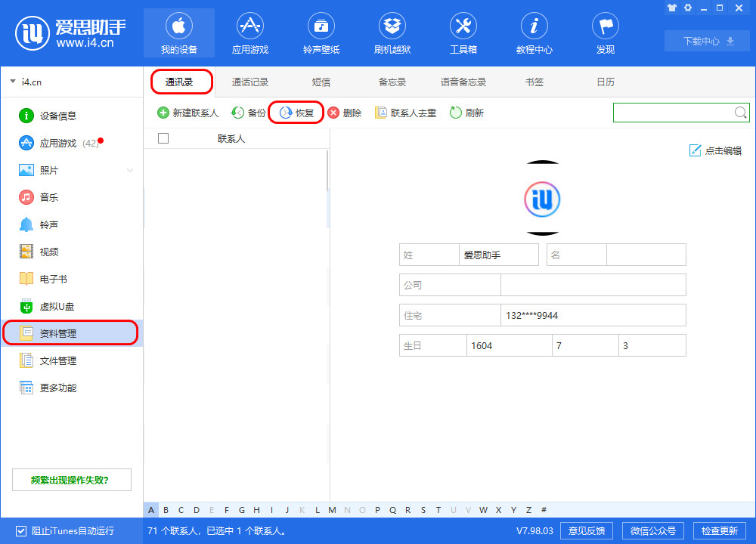Open the 教程中心 info icon
Image resolution: width=756 pixels, height=544 pixels.
pos(534,26)
